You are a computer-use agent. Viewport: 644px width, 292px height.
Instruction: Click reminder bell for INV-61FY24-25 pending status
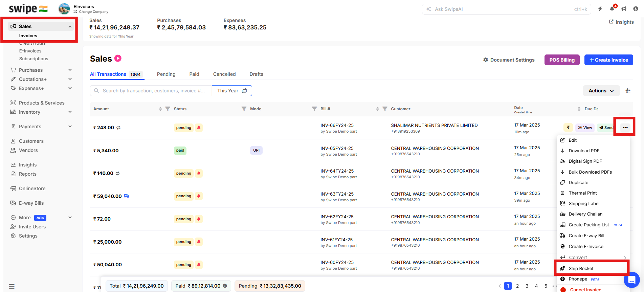tap(199, 242)
